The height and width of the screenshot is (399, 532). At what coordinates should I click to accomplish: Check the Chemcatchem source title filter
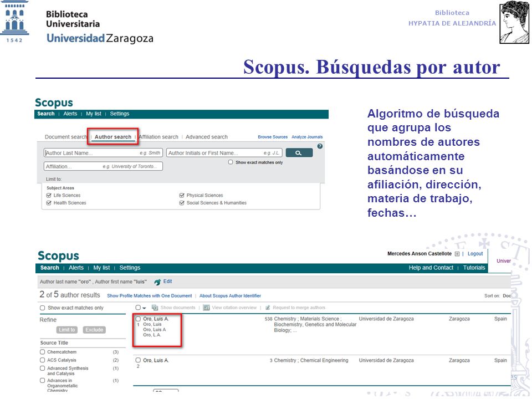pos(43,352)
